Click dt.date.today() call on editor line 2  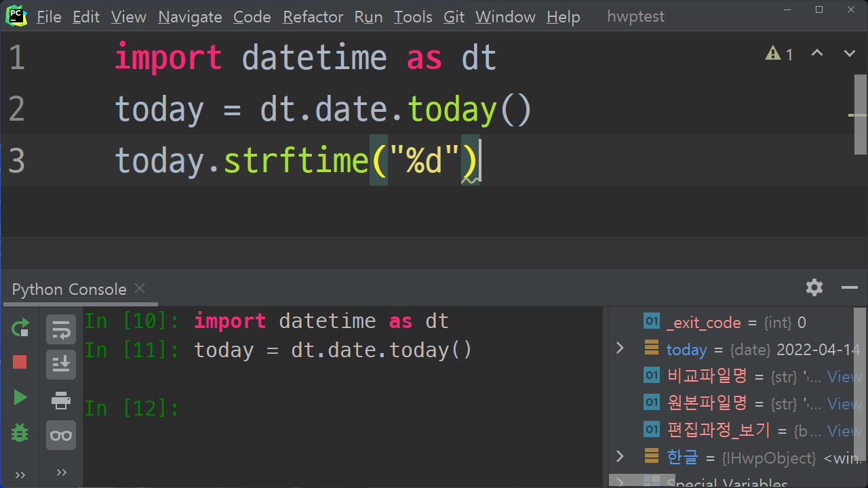coord(395,110)
